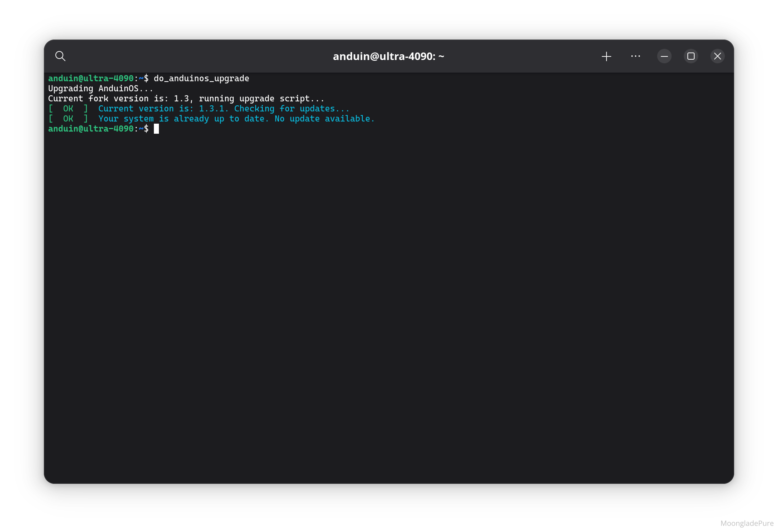Click the anduin@ultra-4090 window title

(x=388, y=56)
